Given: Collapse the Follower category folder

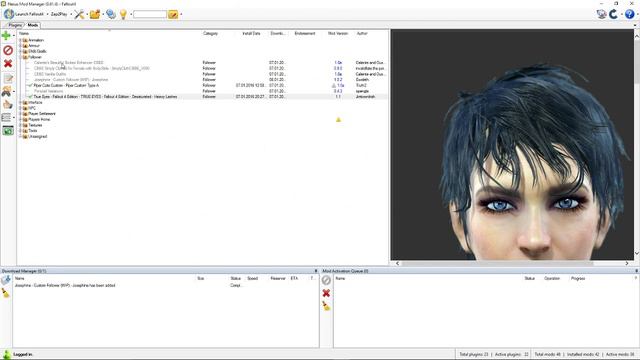Looking at the screenshot, I should click(x=20, y=57).
